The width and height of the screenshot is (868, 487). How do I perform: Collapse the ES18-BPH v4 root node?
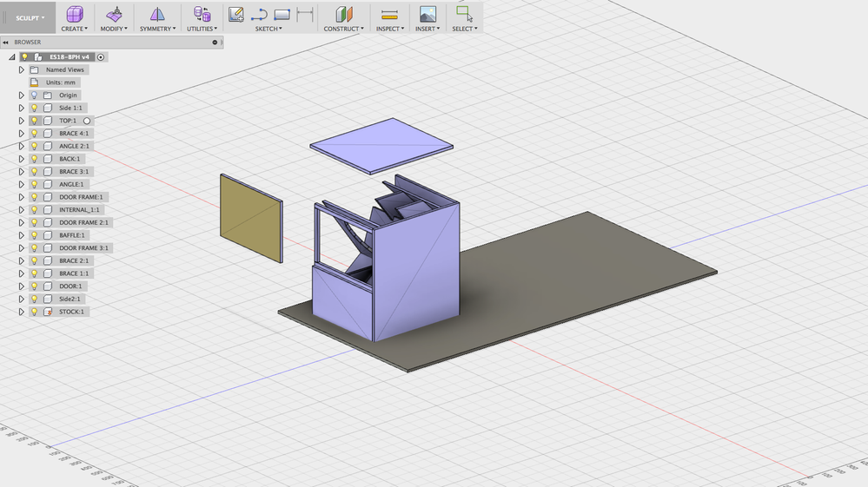coord(11,57)
